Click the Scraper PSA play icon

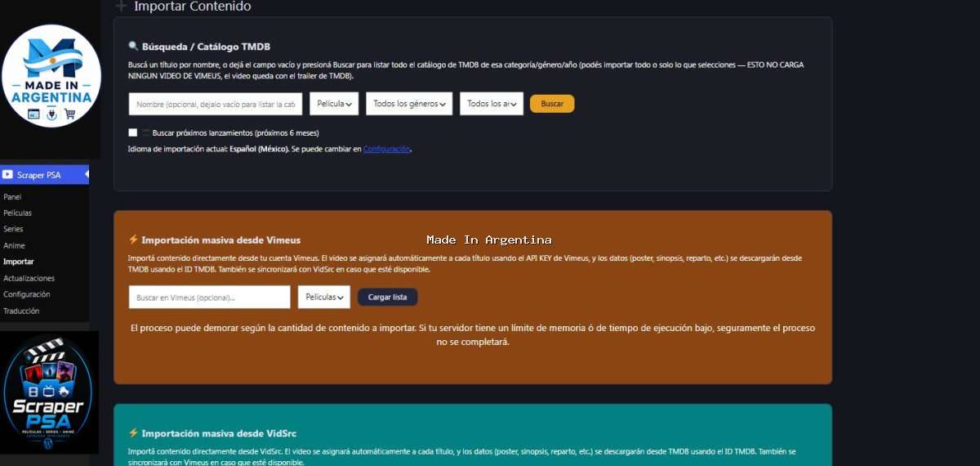(x=7, y=174)
